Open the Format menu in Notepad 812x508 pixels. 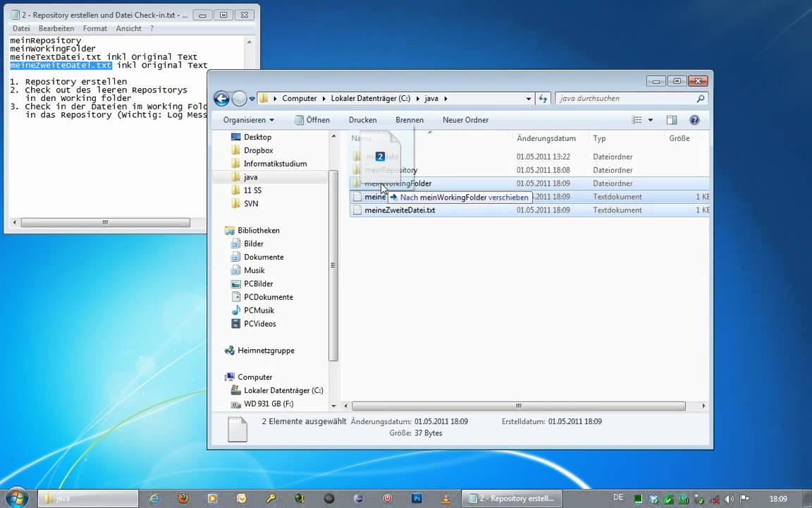click(x=94, y=28)
